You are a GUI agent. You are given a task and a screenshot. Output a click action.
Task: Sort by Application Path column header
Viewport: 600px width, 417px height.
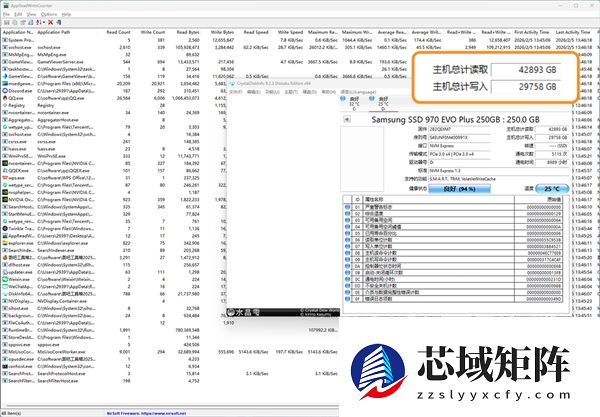pyautogui.click(x=54, y=33)
